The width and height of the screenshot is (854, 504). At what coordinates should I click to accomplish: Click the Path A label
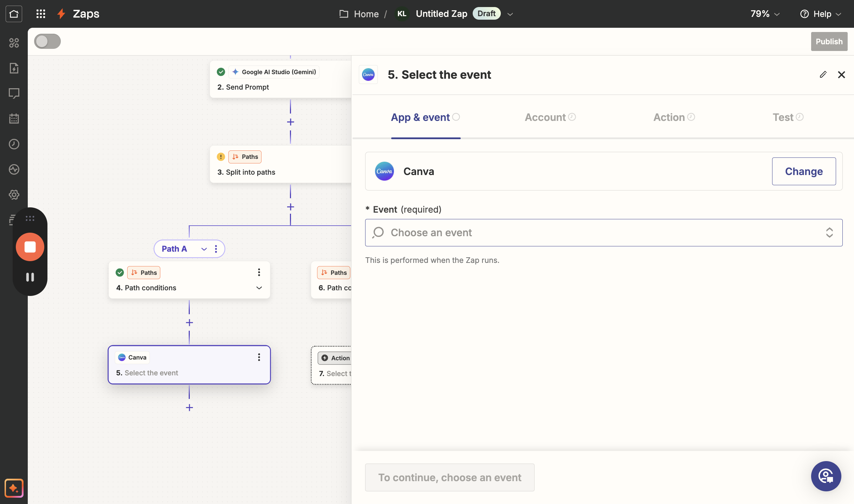coord(174,249)
